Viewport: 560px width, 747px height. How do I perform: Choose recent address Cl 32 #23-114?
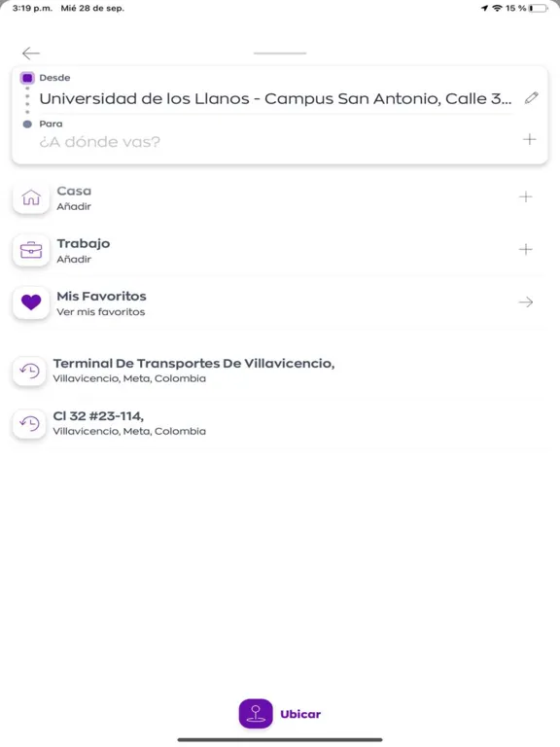click(x=129, y=423)
